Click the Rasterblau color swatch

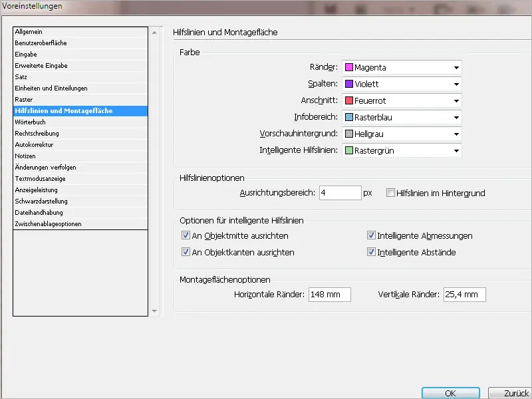coord(348,117)
